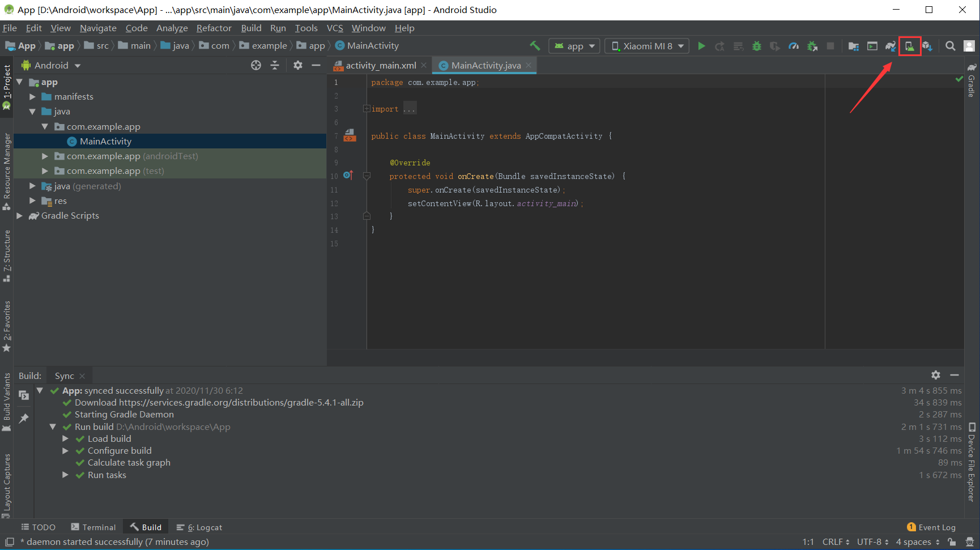
Task: Open the SDK Manager icon
Action: (927, 46)
